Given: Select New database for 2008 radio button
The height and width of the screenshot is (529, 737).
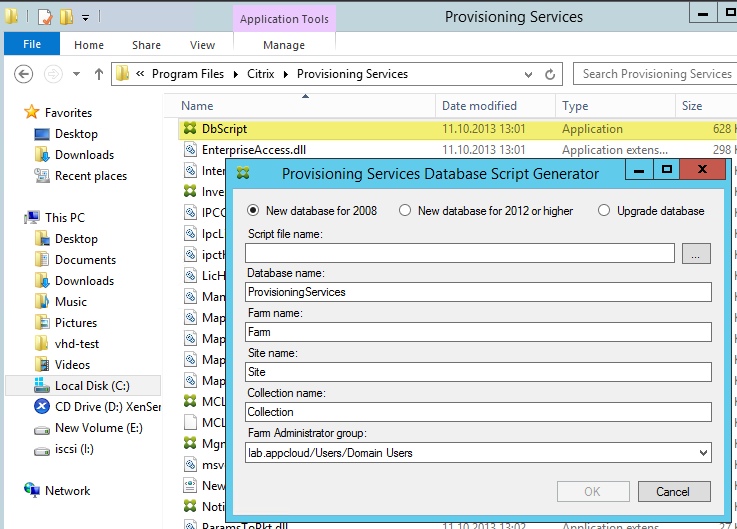Looking at the screenshot, I should click(x=253, y=210).
